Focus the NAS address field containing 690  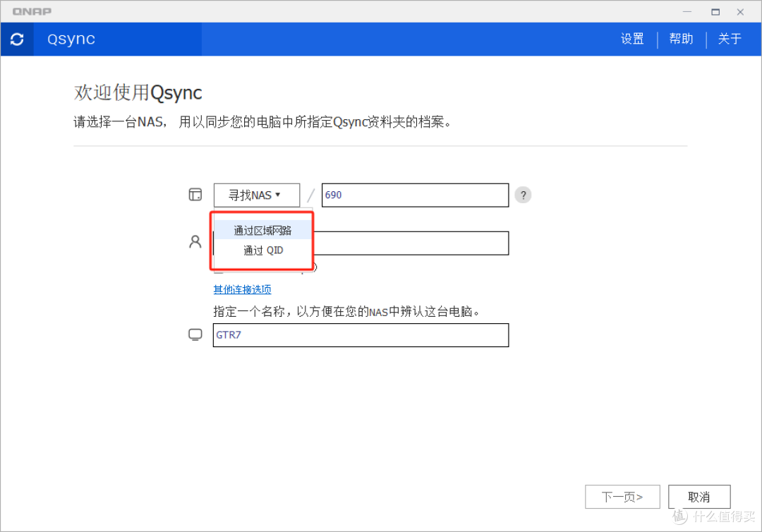pyautogui.click(x=415, y=195)
